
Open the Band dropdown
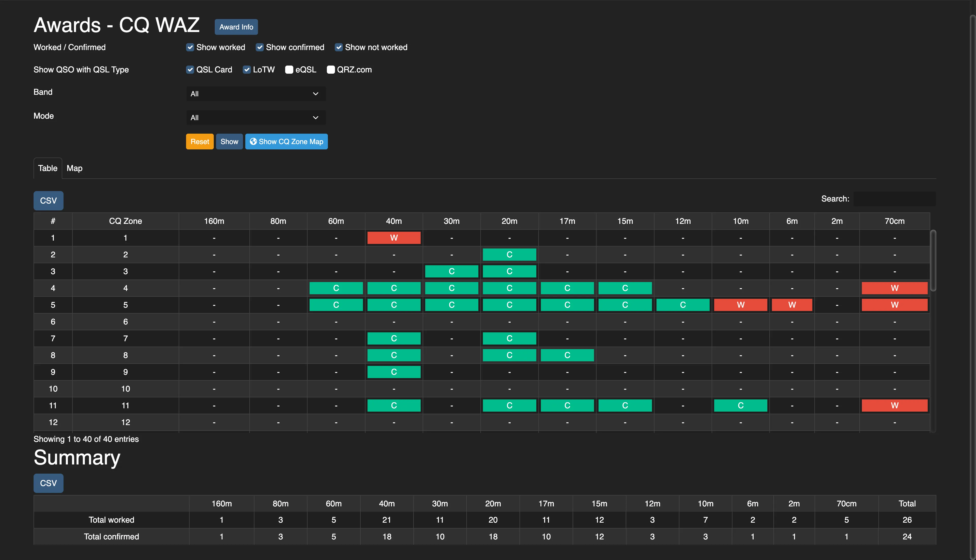tap(256, 94)
